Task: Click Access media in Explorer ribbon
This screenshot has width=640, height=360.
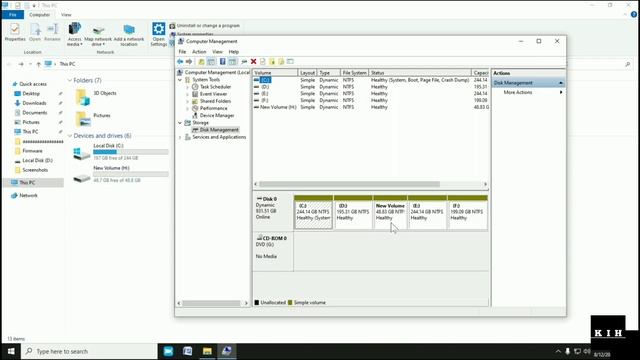Action: pyautogui.click(x=74, y=34)
